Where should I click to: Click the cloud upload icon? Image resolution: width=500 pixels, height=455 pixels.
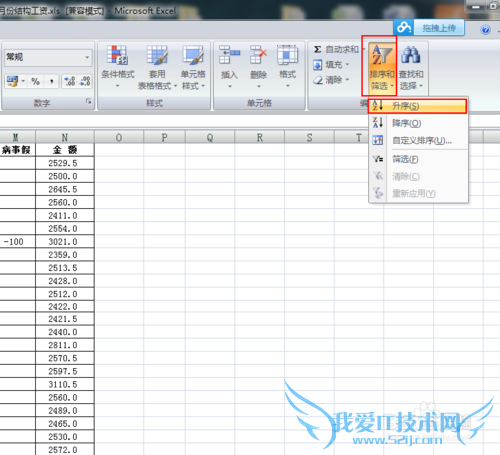coord(404,27)
